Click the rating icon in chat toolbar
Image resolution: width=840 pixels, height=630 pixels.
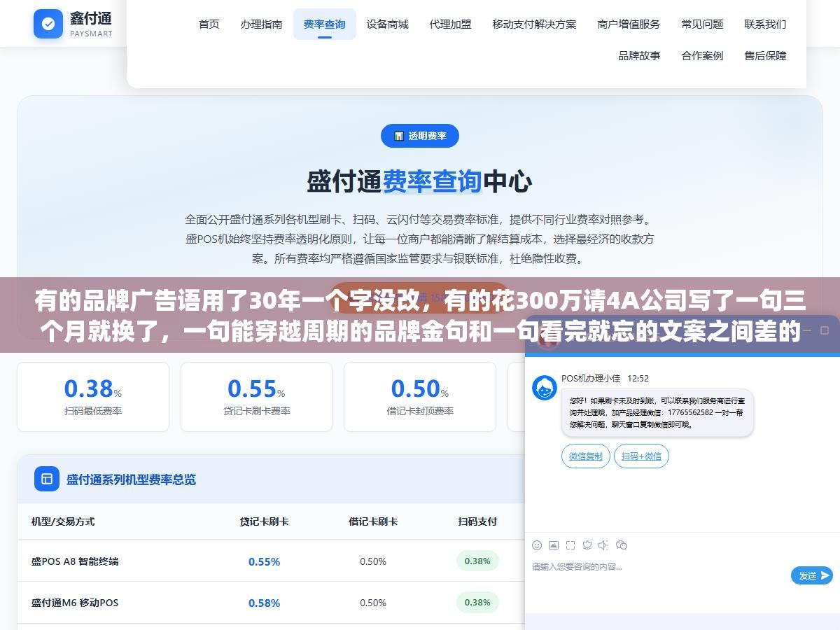pyautogui.click(x=587, y=545)
